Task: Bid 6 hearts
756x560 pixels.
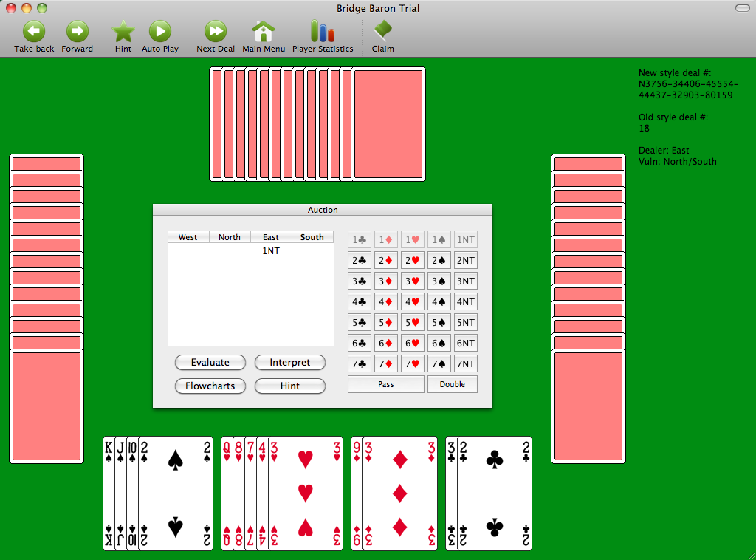Action: [x=412, y=344]
